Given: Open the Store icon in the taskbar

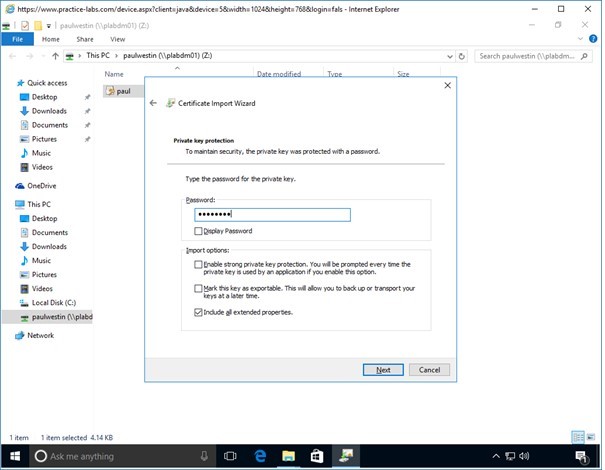Looking at the screenshot, I should [x=315, y=456].
